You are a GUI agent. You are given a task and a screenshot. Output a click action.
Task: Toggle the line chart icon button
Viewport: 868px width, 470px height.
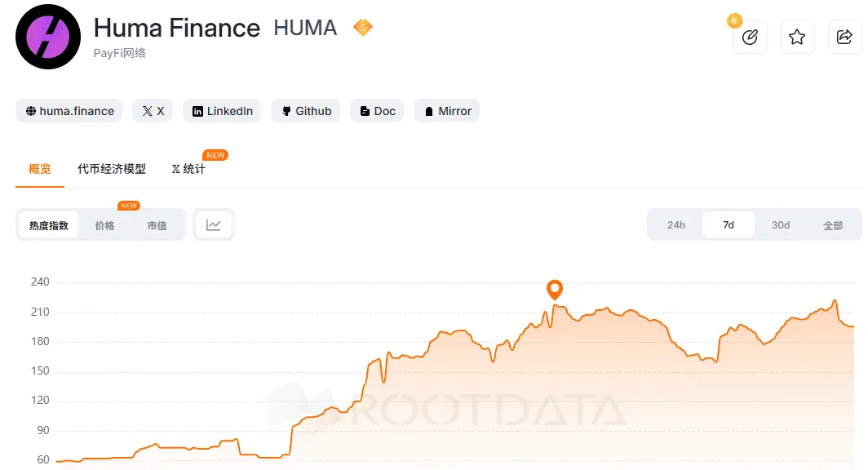tap(214, 224)
